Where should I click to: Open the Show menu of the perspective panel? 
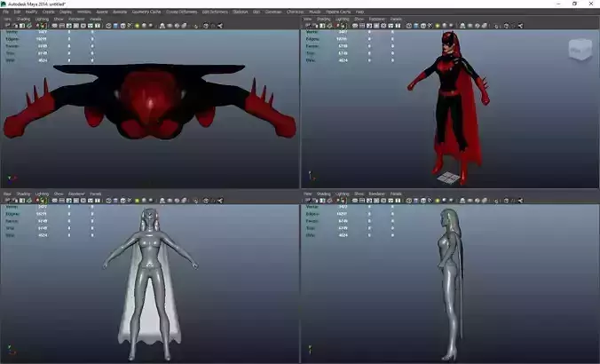click(x=359, y=19)
